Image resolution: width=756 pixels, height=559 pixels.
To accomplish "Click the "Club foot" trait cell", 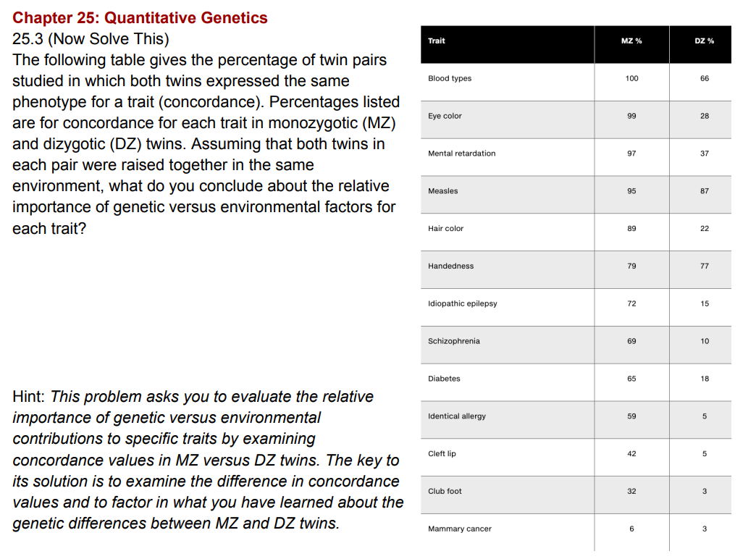I will pyautogui.click(x=445, y=491).
